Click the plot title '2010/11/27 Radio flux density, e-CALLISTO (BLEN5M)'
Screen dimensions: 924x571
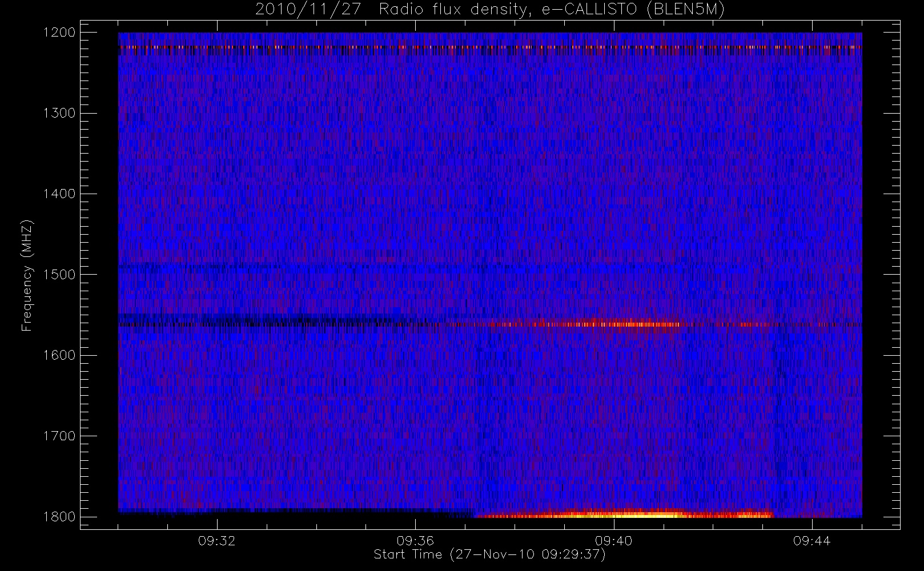(490, 9)
